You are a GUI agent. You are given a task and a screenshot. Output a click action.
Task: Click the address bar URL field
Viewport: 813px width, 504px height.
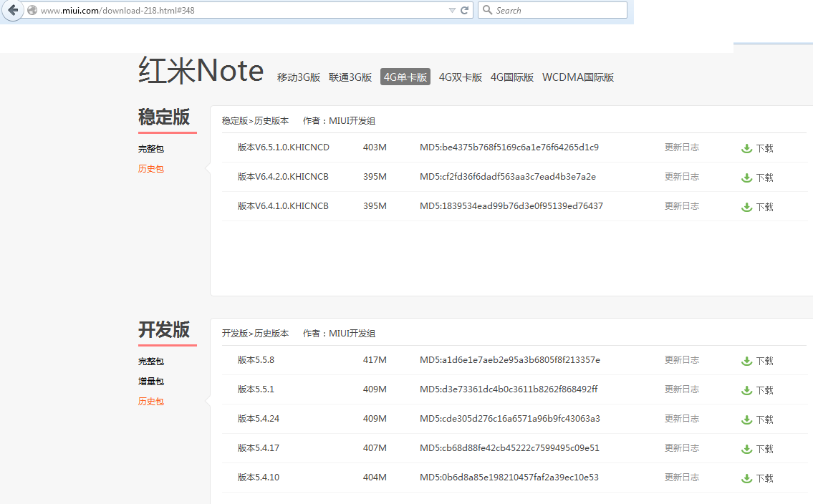236,10
